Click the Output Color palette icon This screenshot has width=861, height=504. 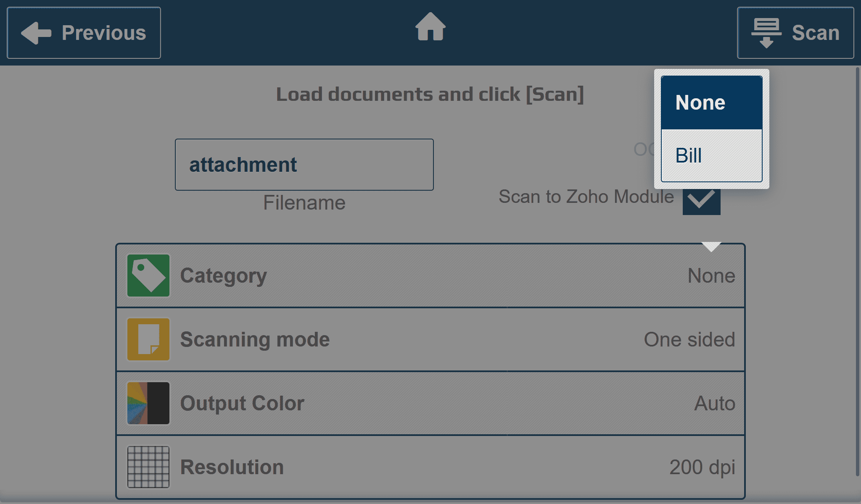(x=148, y=403)
